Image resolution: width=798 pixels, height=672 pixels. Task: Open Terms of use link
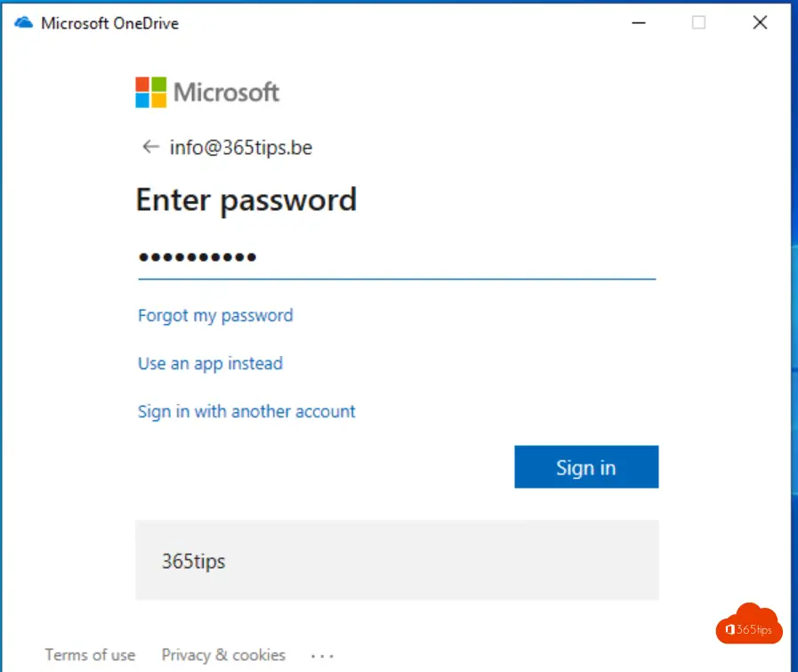tap(90, 655)
